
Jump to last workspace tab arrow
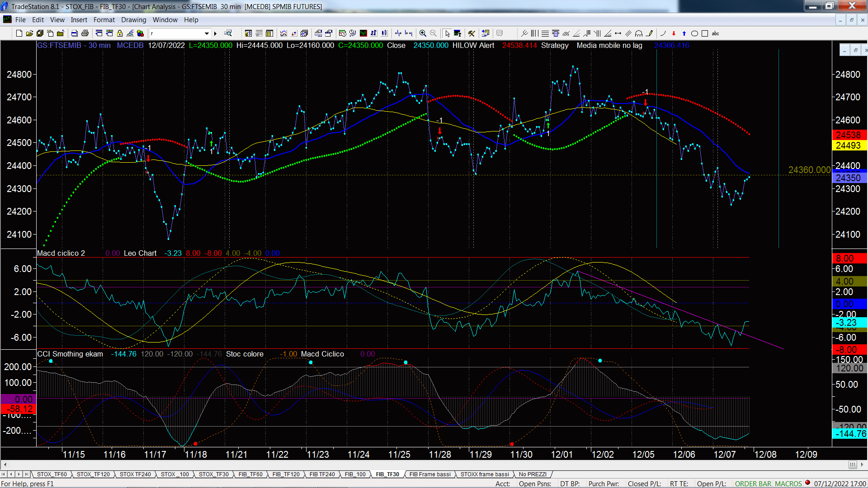27,474
